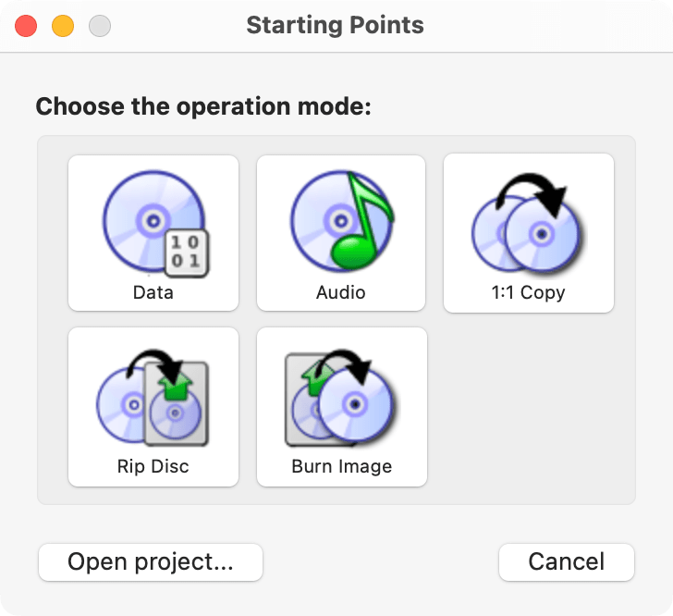Select the Data disc operation mode
The height and width of the screenshot is (616, 673).
153,232
